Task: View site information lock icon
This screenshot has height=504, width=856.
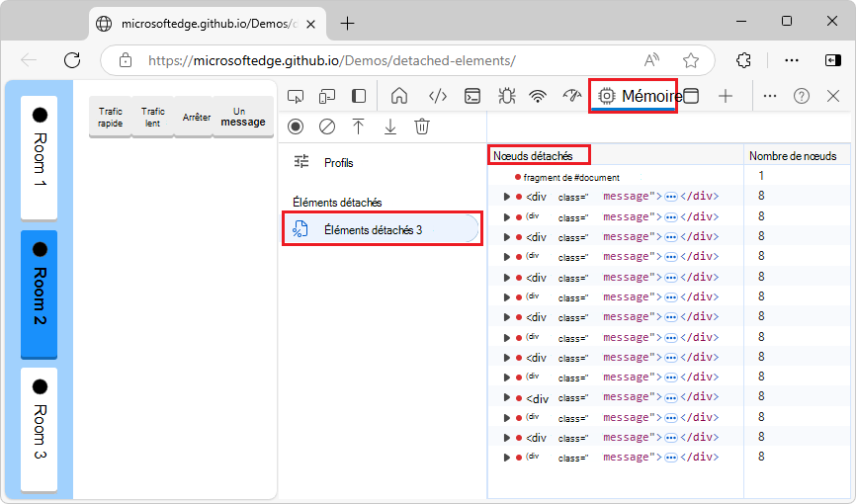Action: pos(126,60)
